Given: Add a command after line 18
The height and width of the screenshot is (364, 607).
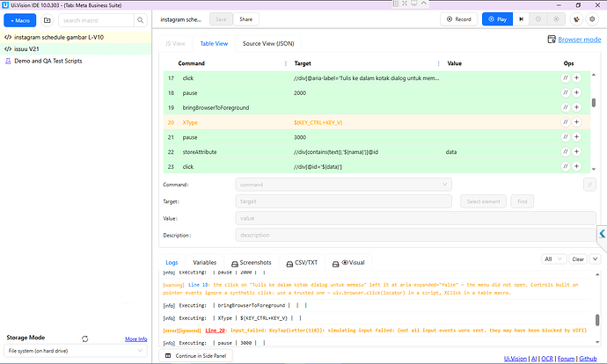Looking at the screenshot, I should pyautogui.click(x=576, y=92).
